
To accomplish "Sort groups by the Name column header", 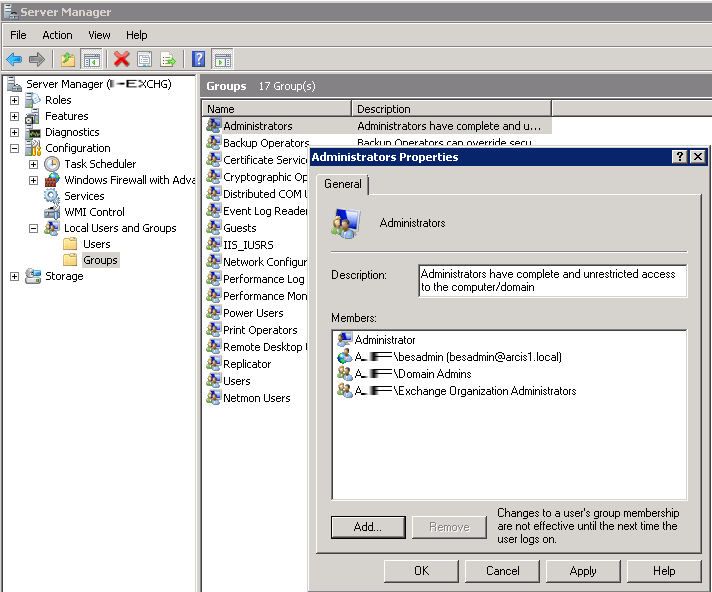I will coord(277,108).
